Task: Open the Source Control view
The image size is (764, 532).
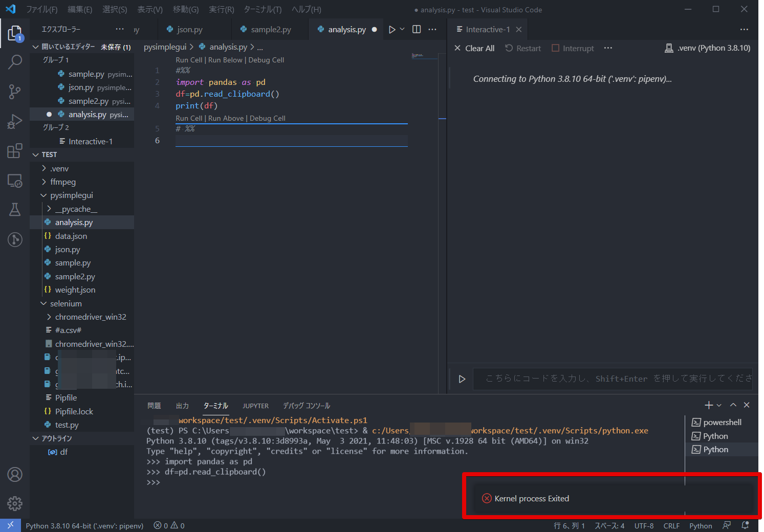Action: (x=15, y=92)
